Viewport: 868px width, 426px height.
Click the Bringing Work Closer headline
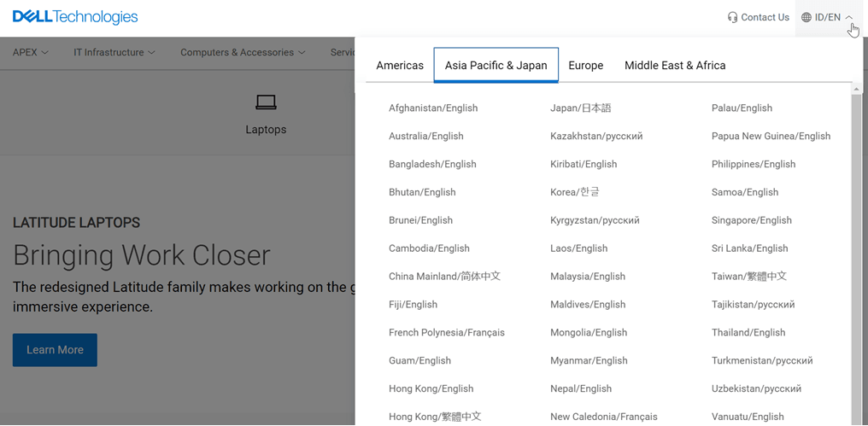tap(142, 255)
